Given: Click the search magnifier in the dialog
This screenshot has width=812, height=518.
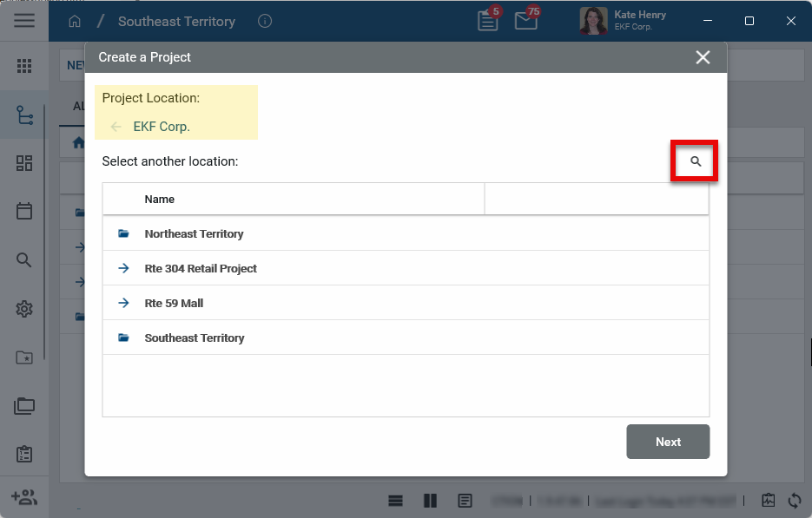Looking at the screenshot, I should pos(695,161).
